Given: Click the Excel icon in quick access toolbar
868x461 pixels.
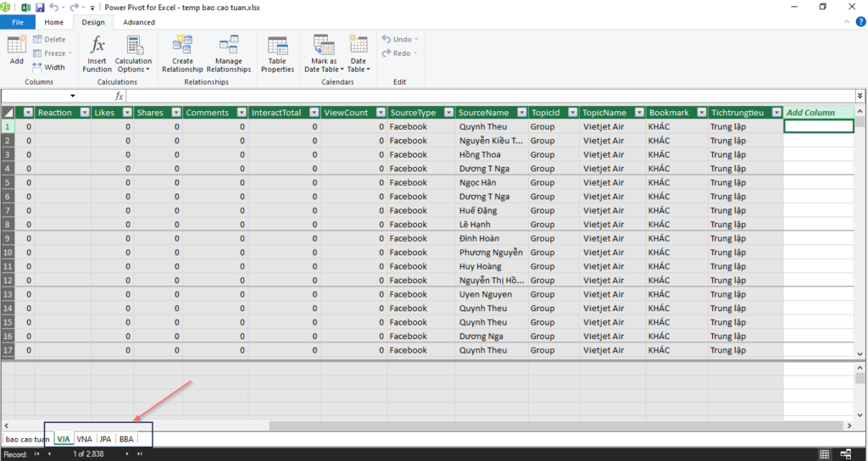Looking at the screenshot, I should pyautogui.click(x=25, y=7).
